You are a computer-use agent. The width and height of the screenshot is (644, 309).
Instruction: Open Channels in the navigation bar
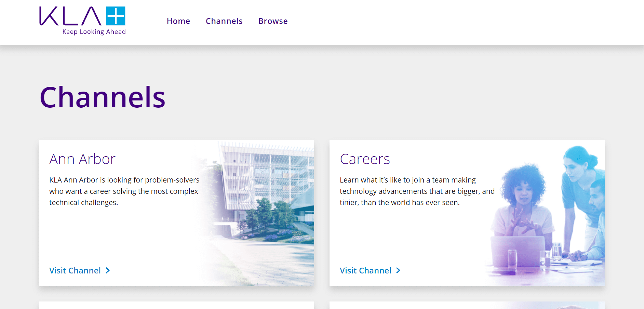coord(224,21)
